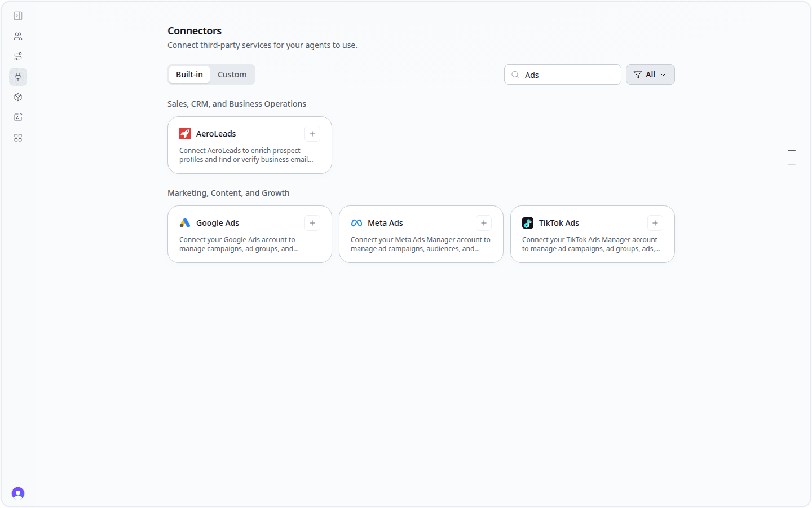This screenshot has height=508, width=812.
Task: Open the cube package sidebar icon
Action: [18, 97]
